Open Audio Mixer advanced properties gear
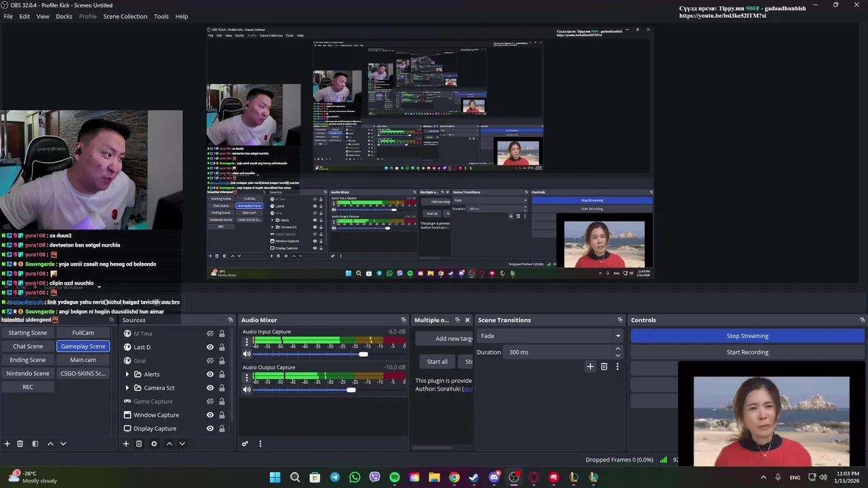This screenshot has height=488, width=868. coord(245,443)
